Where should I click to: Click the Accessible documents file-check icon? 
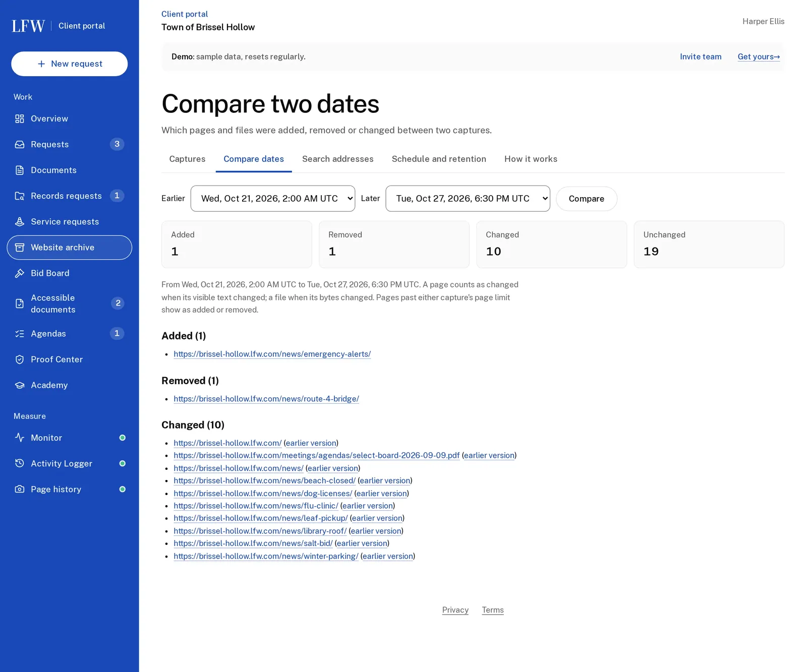(x=20, y=303)
